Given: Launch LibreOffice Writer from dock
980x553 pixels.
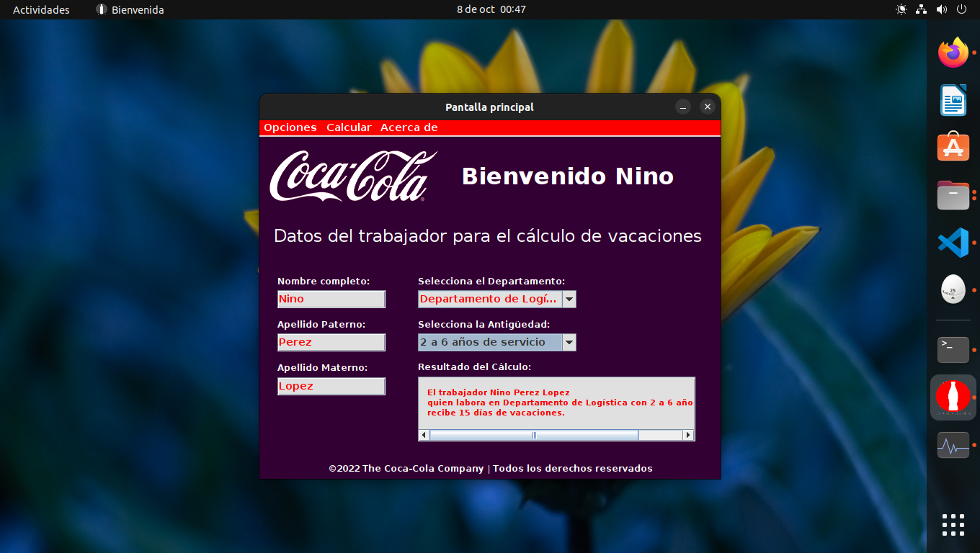Looking at the screenshot, I should [953, 100].
